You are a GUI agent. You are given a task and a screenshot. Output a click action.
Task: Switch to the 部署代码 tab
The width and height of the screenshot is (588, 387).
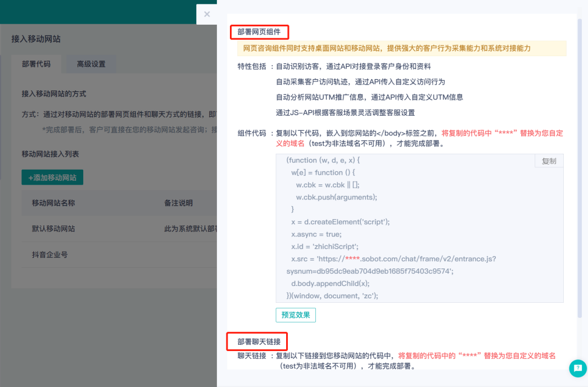[x=37, y=64]
